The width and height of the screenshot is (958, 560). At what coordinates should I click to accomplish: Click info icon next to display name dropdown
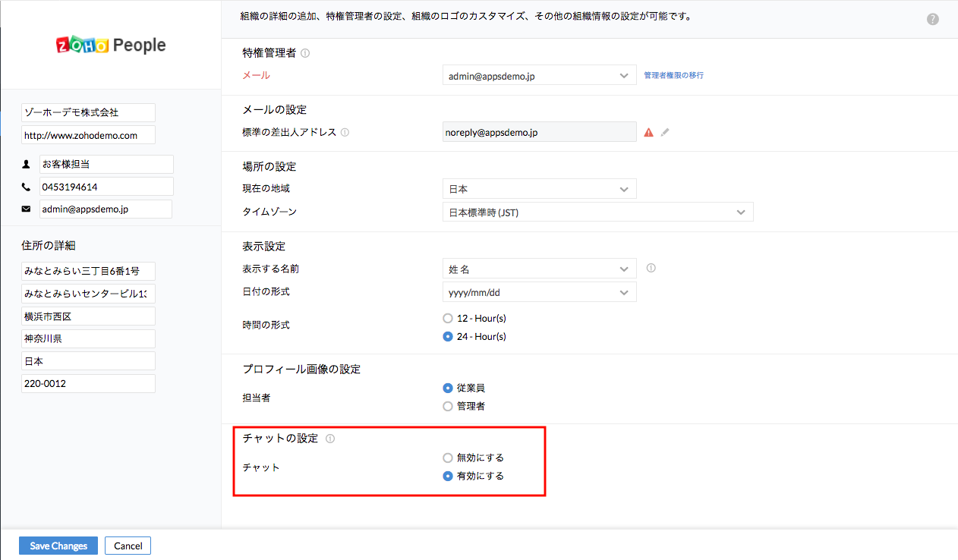click(x=651, y=268)
